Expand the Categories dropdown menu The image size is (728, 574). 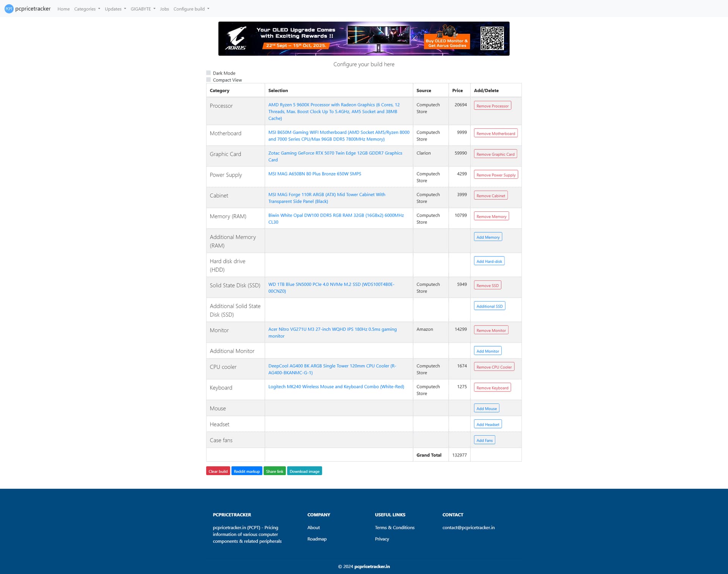pos(87,9)
